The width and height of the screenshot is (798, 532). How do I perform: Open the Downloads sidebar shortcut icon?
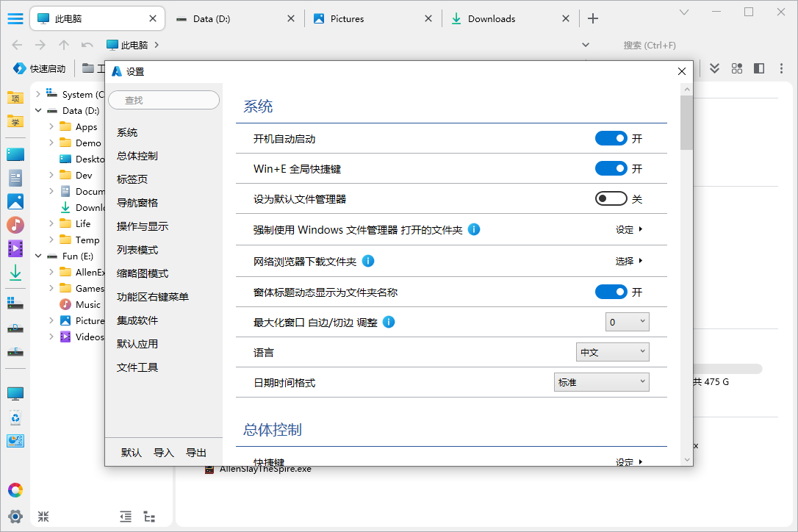(x=15, y=273)
